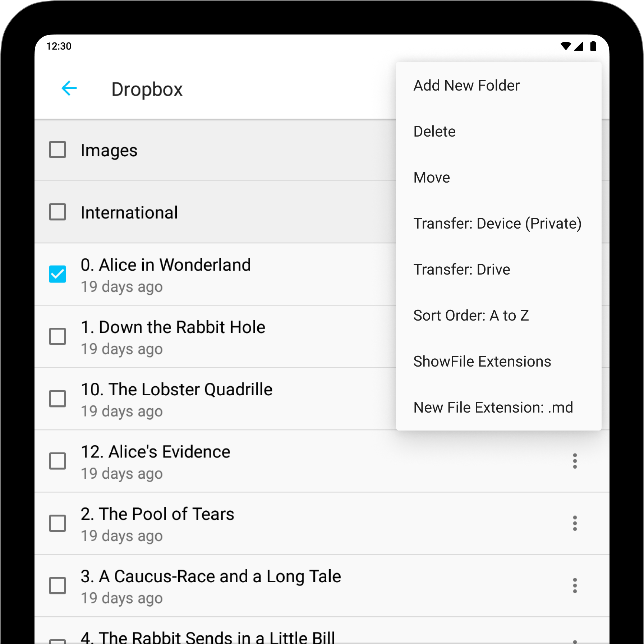644x644 pixels.
Task: Open options for 3. A Caucus-Race
Action: tap(575, 585)
